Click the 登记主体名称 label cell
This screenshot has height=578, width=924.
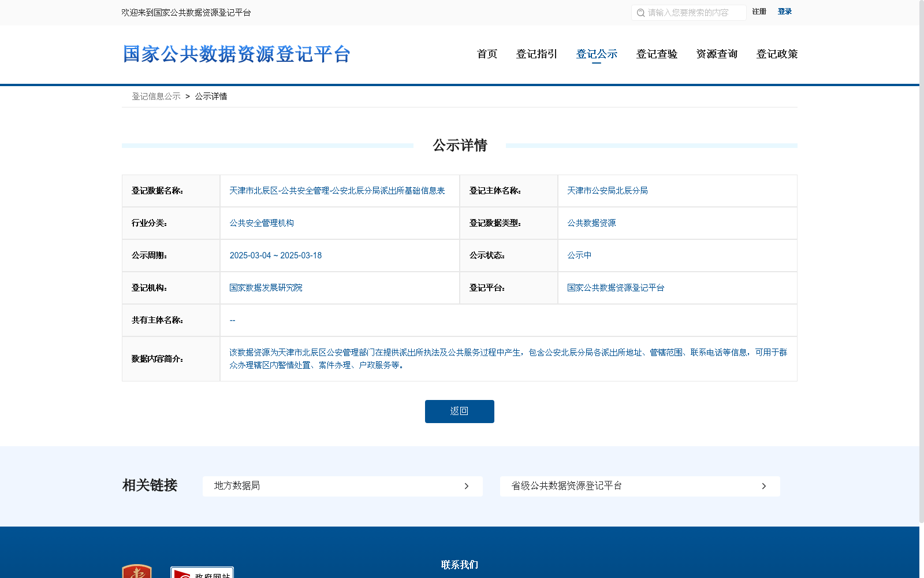tap(509, 191)
